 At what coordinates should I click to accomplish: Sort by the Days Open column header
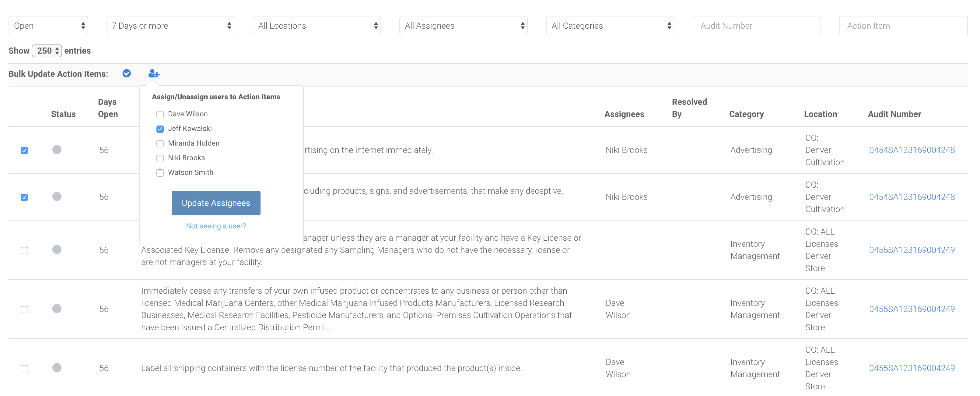click(x=108, y=108)
